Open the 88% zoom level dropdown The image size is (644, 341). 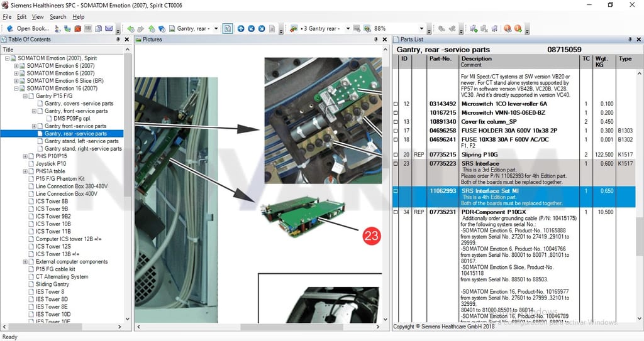[x=421, y=28]
